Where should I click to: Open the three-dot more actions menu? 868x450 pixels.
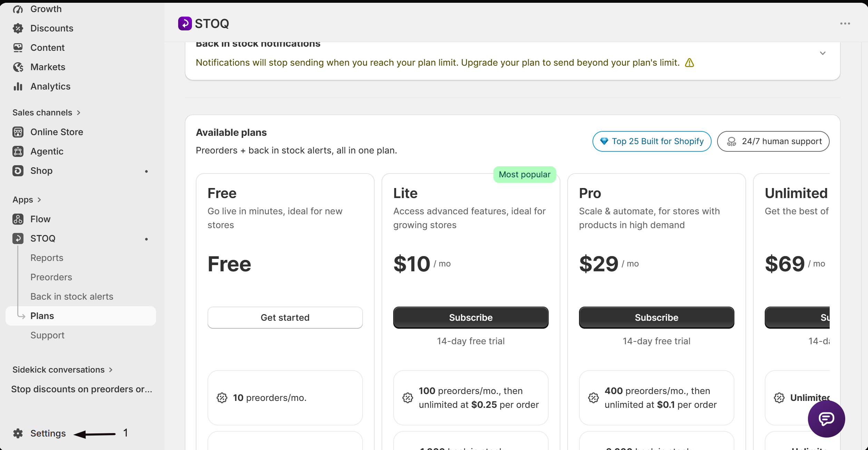click(x=845, y=24)
